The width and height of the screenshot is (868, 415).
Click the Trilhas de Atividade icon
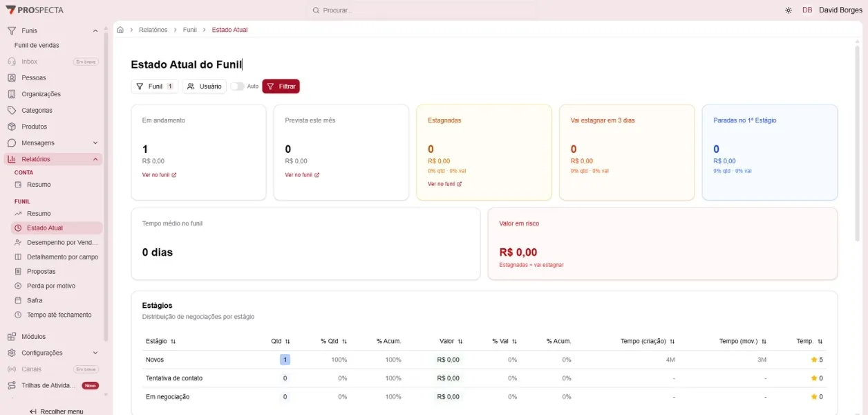[x=12, y=385]
